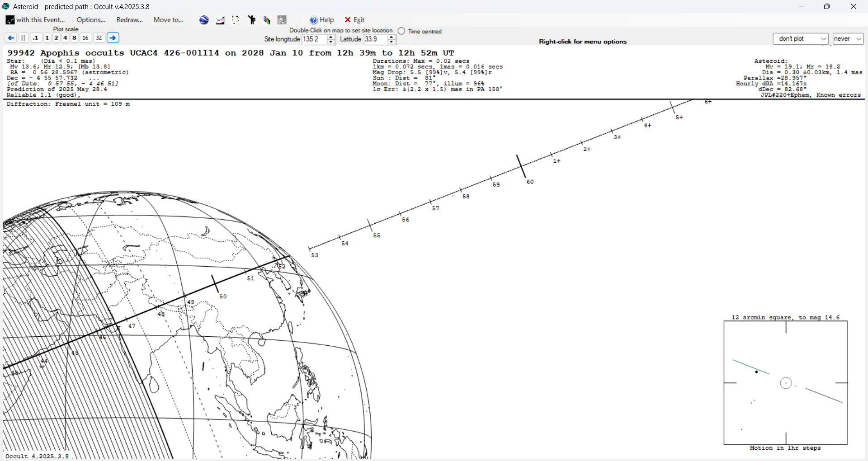Click the scattered stars toolbar icon
The width and height of the screenshot is (868, 461).
click(236, 20)
